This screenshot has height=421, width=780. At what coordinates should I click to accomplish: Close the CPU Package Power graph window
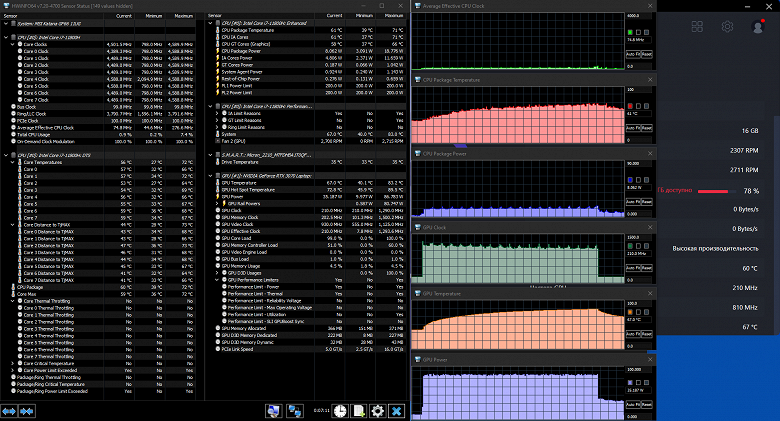pos(649,154)
